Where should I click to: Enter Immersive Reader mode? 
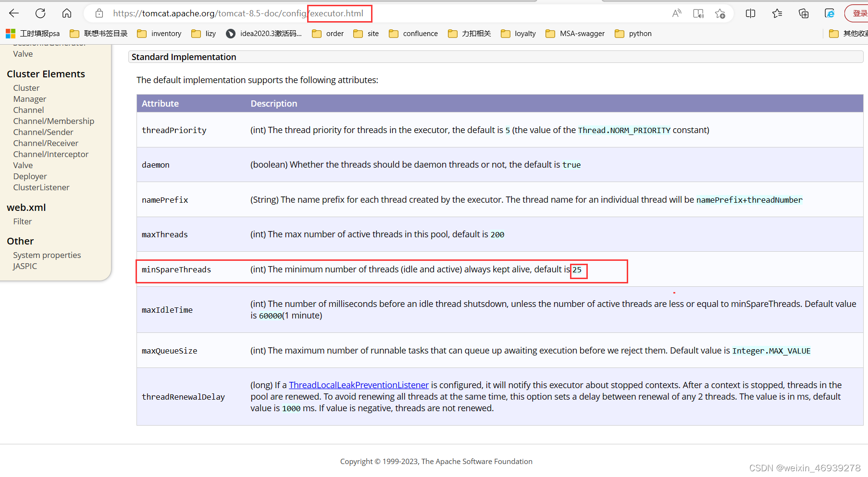698,13
